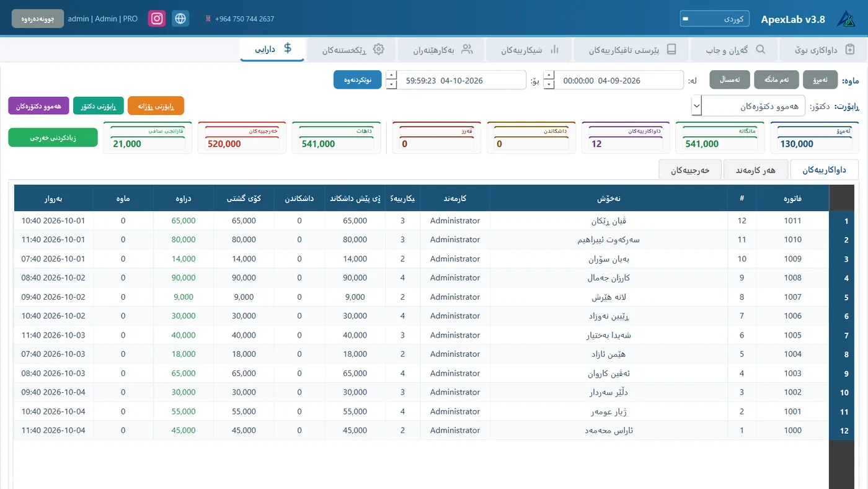Click the green ڕاپۆرتی دکتۆر button

point(99,106)
